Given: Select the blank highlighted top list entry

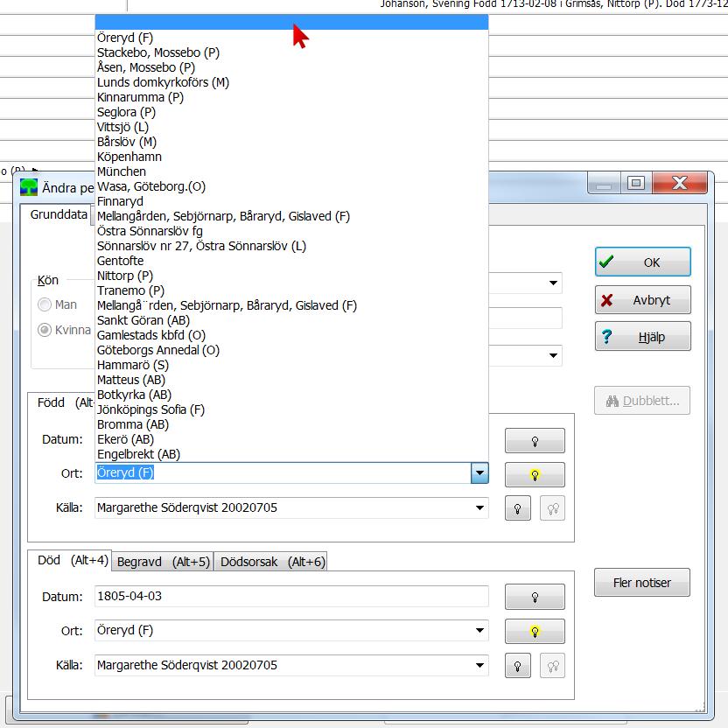Looking at the screenshot, I should point(291,22).
